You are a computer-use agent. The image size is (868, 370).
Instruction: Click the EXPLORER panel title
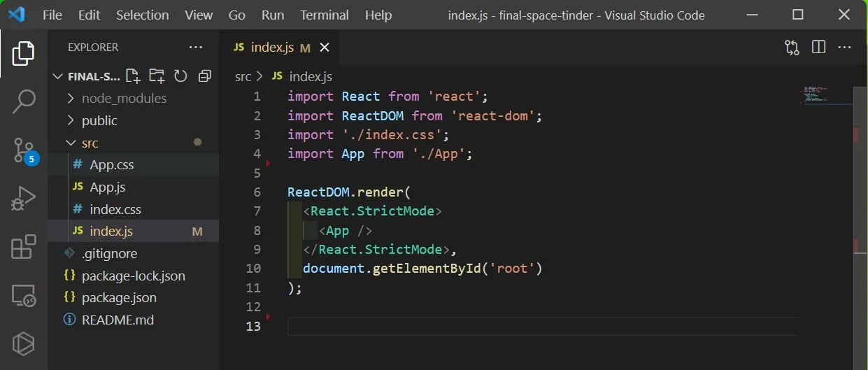[93, 48]
